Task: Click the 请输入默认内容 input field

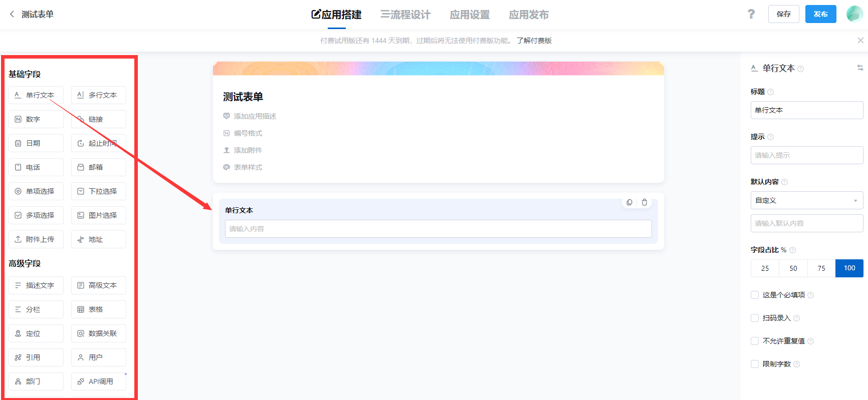Action: [807, 223]
